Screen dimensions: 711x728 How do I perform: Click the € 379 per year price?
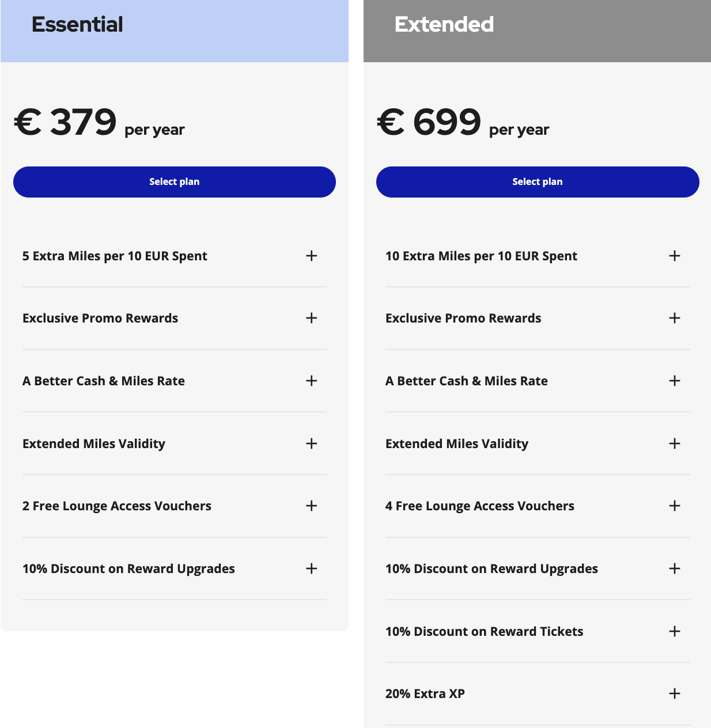(x=99, y=123)
